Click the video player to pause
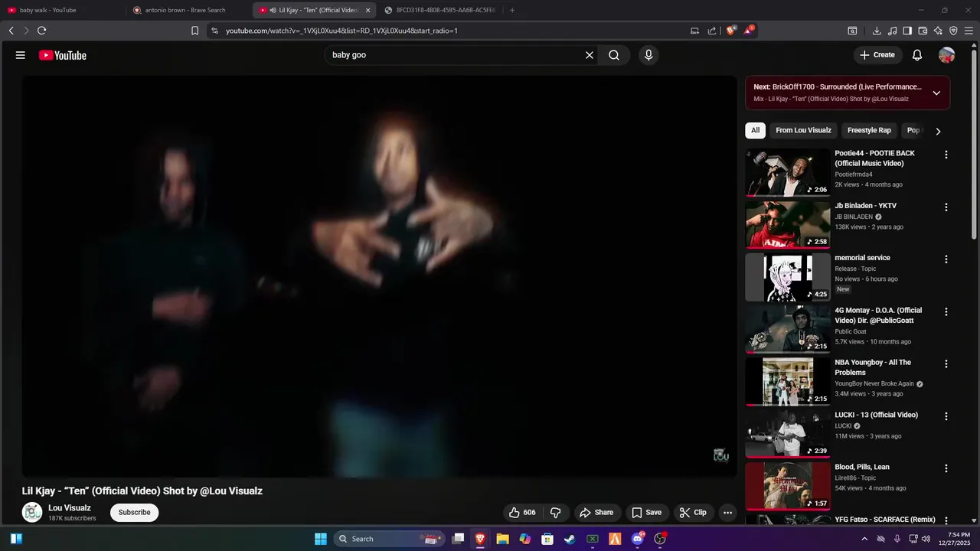Image resolution: width=980 pixels, height=551 pixels. [x=380, y=275]
